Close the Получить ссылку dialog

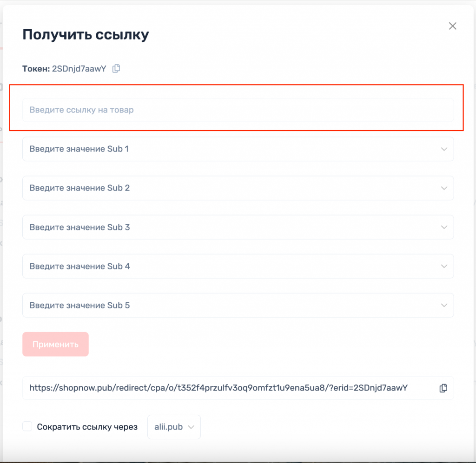point(452,26)
